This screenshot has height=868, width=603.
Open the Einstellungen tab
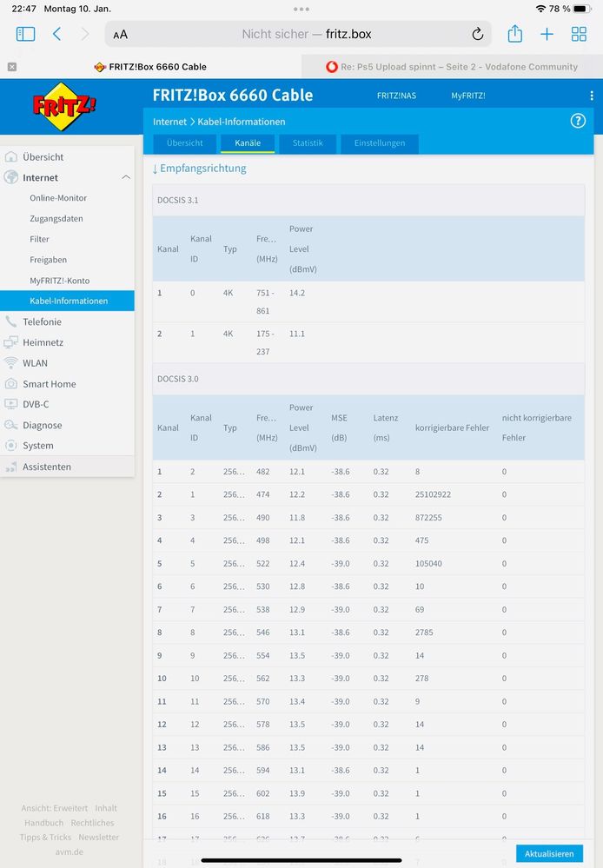click(x=380, y=142)
